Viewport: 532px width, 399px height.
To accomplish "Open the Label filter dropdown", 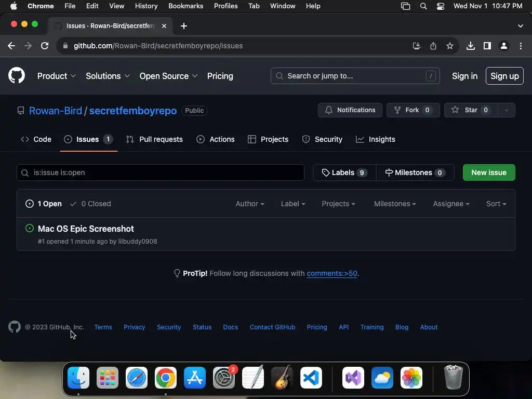I will [293, 204].
